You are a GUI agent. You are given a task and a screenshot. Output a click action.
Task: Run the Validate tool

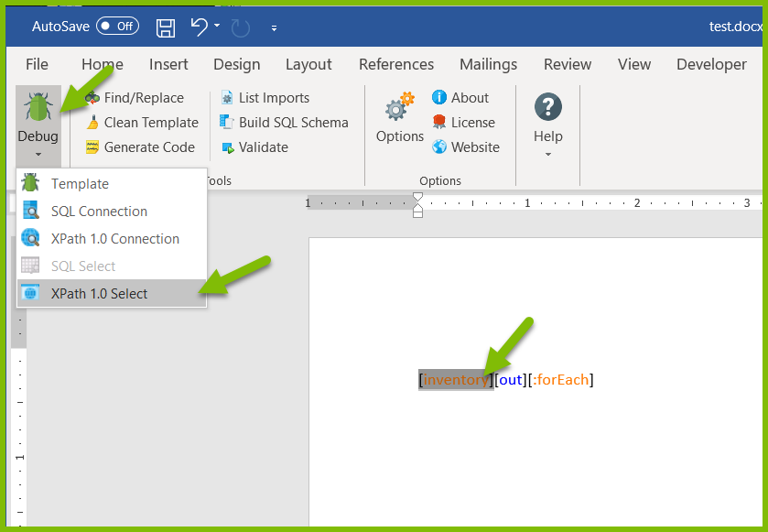[254, 147]
